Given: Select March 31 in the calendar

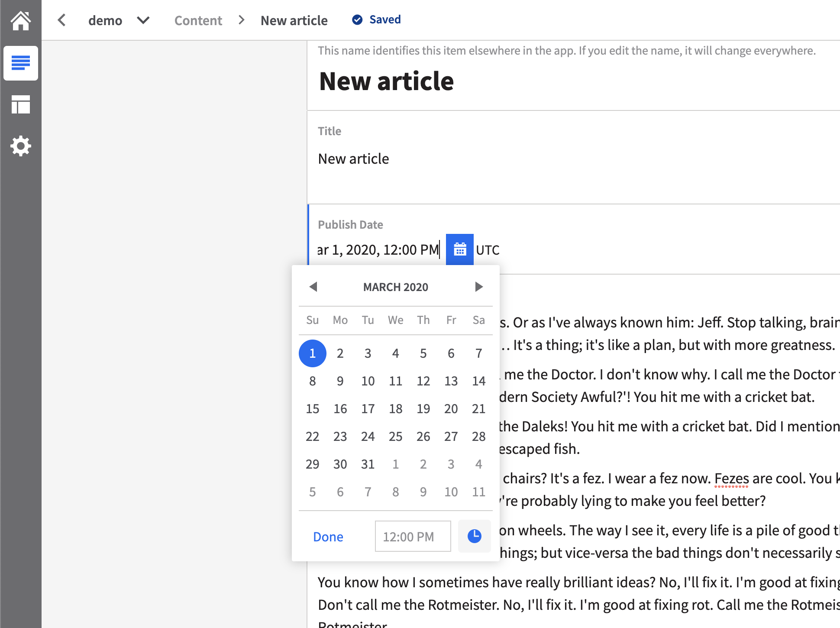Looking at the screenshot, I should coord(368,464).
